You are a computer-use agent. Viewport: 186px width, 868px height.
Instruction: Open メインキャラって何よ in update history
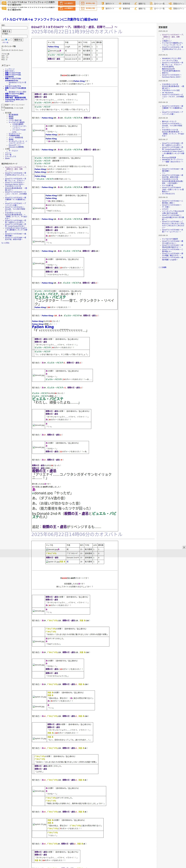(170, 60)
